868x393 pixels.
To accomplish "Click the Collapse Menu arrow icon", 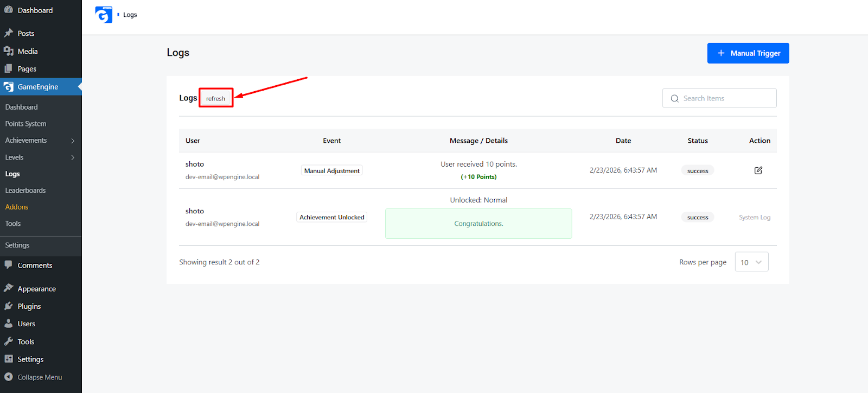I will [x=9, y=377].
